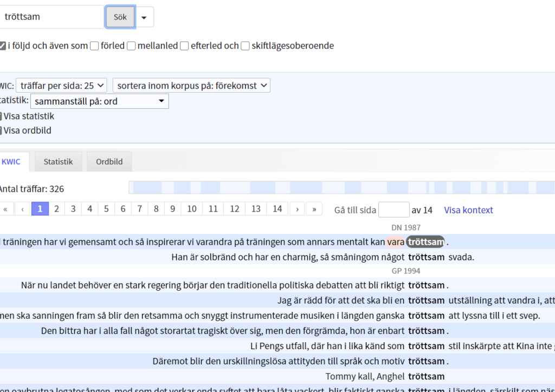
Task: Toggle skiftlägesoberoende checkbox
Action: point(245,46)
